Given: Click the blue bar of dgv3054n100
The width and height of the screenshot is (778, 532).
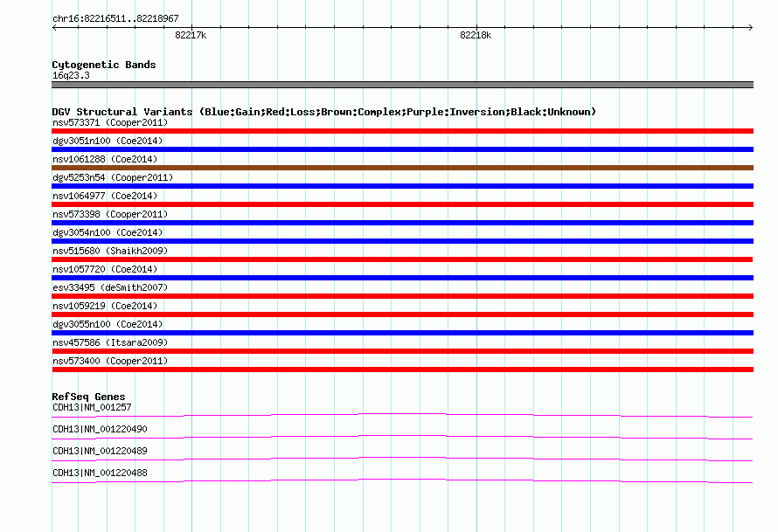Looking at the screenshot, I should [x=402, y=241].
